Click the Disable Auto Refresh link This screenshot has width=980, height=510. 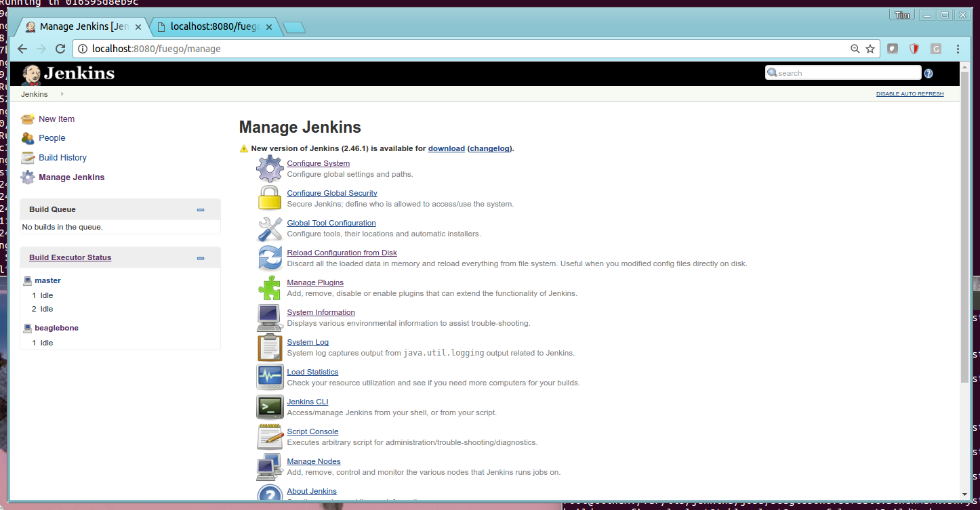[910, 94]
